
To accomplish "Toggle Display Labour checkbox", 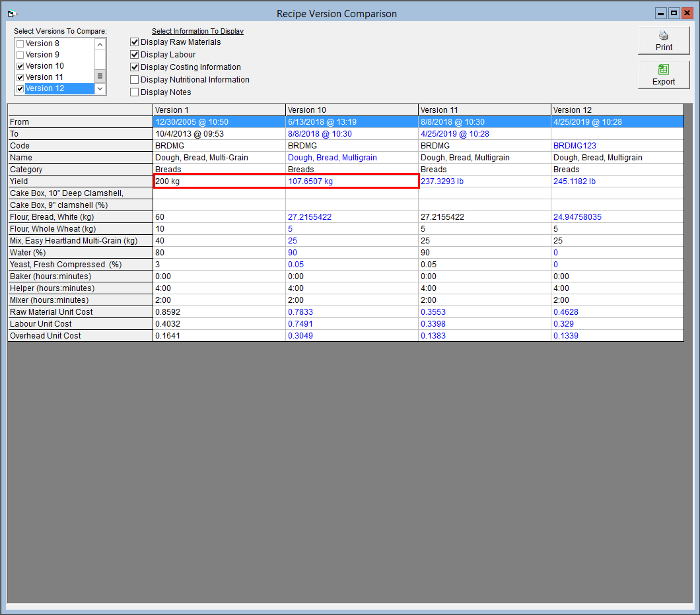I will (x=134, y=54).
